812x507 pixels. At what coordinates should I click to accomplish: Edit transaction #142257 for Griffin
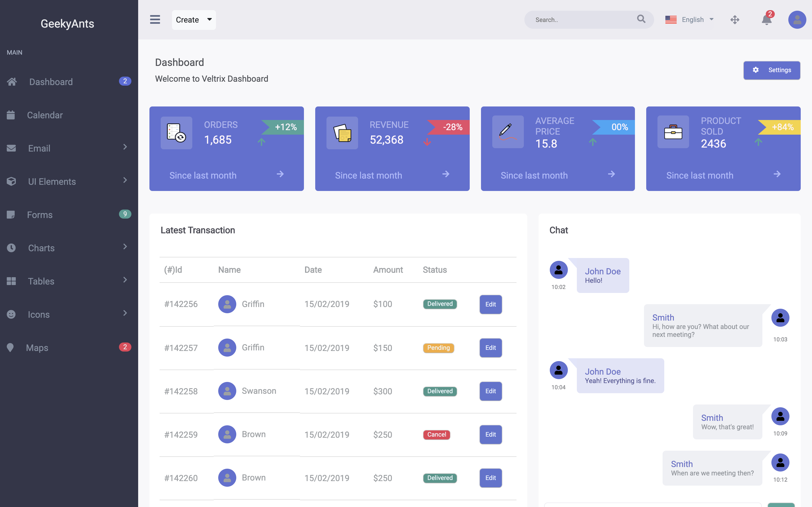(490, 348)
